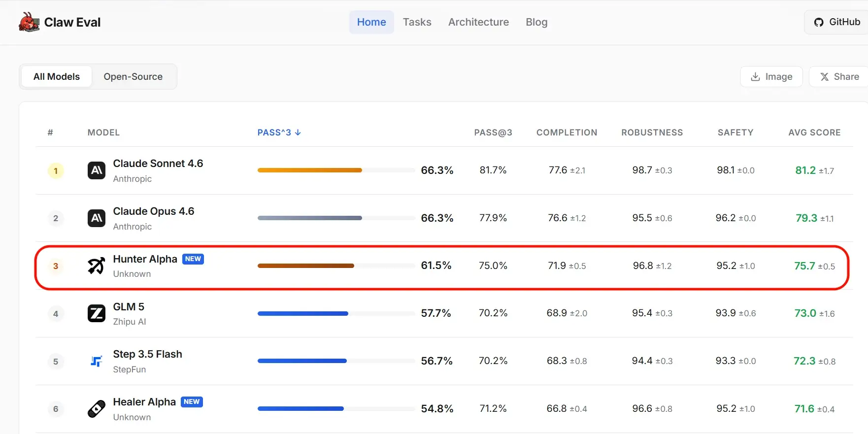Download leaderboard using Image button
868x434 pixels.
[x=771, y=77]
